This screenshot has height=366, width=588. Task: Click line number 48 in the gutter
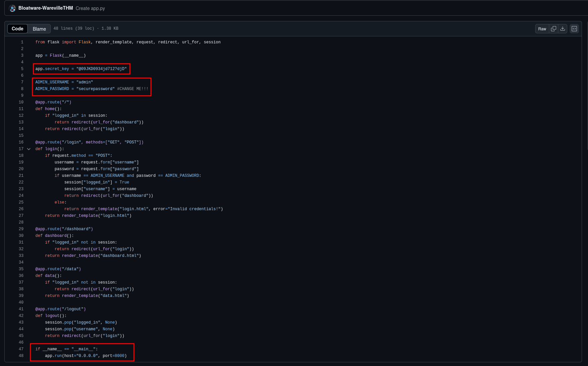pyautogui.click(x=21, y=356)
